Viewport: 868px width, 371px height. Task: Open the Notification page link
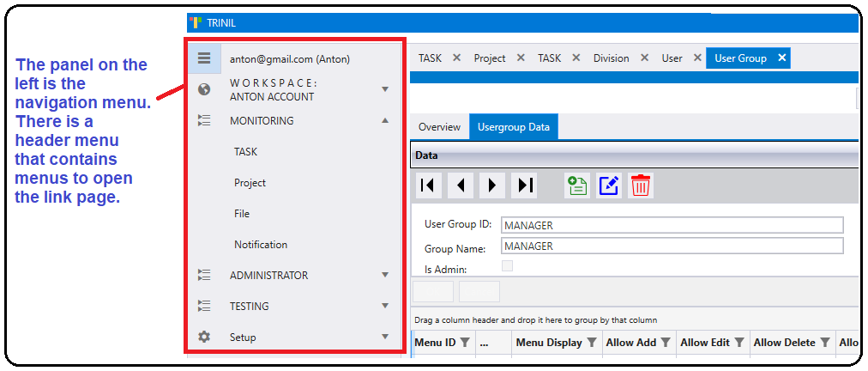point(261,245)
